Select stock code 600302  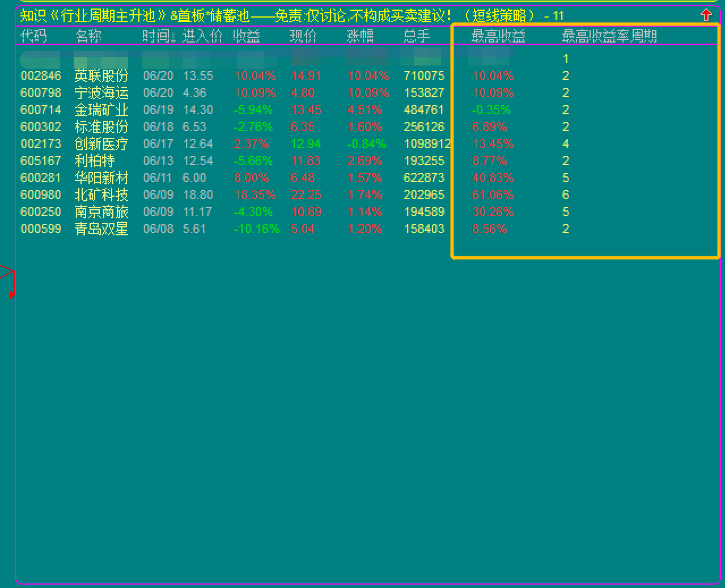click(41, 127)
